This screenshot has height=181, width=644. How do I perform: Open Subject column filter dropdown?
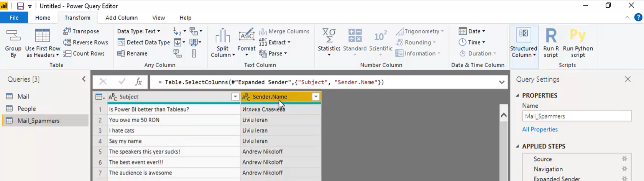(x=235, y=97)
